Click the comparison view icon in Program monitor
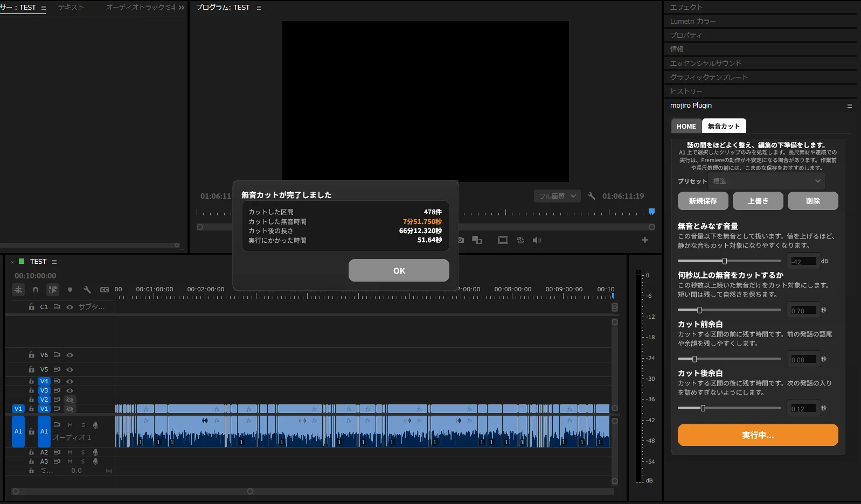The width and height of the screenshot is (861, 504). click(x=477, y=240)
